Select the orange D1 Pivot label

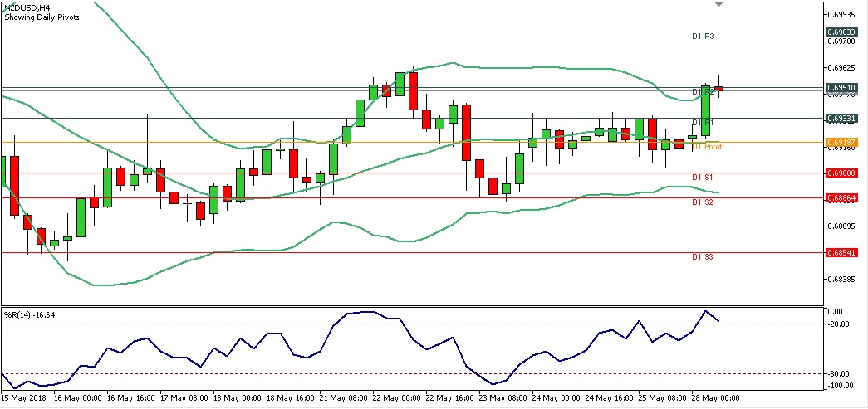(706, 146)
